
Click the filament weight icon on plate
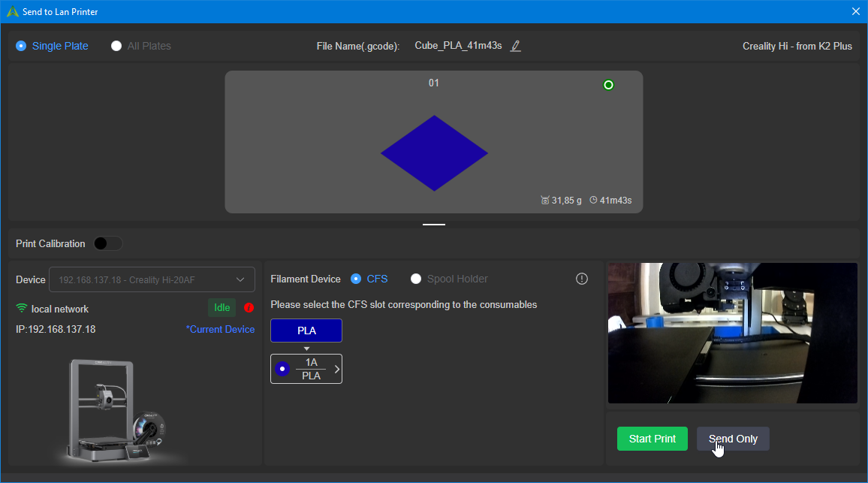pyautogui.click(x=544, y=200)
